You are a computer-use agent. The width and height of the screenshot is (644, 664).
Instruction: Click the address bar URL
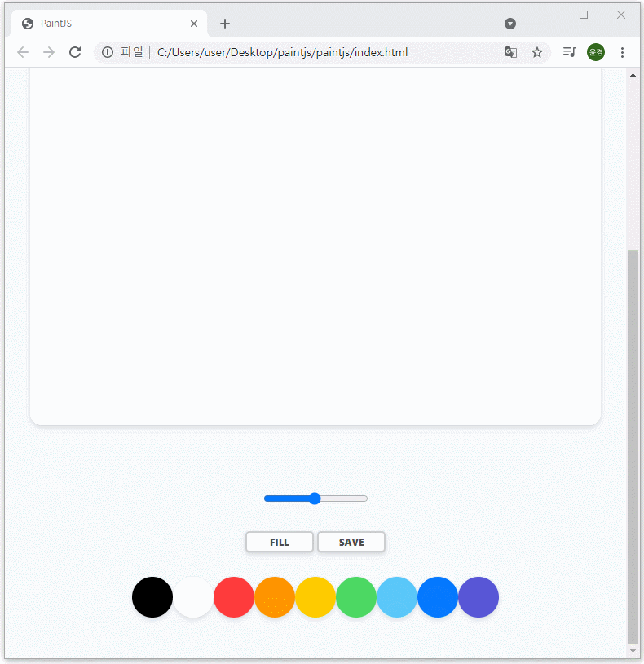(282, 52)
